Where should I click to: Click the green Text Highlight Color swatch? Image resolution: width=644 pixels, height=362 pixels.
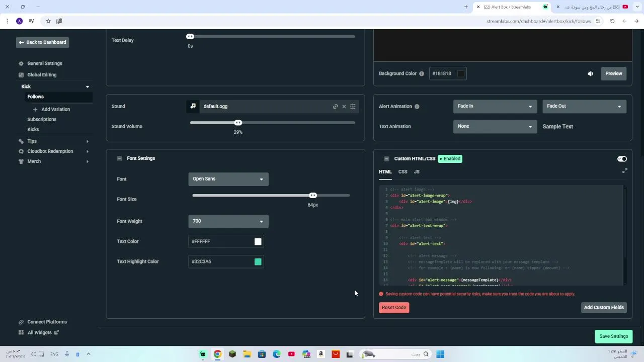pyautogui.click(x=258, y=262)
